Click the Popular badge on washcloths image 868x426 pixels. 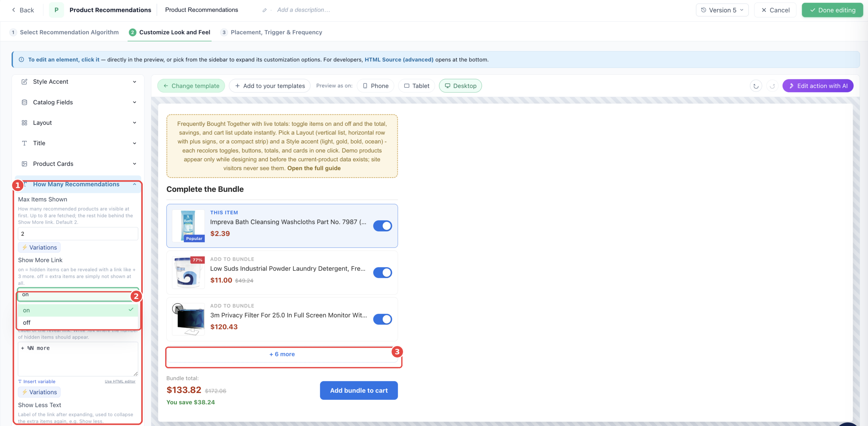[x=194, y=239]
